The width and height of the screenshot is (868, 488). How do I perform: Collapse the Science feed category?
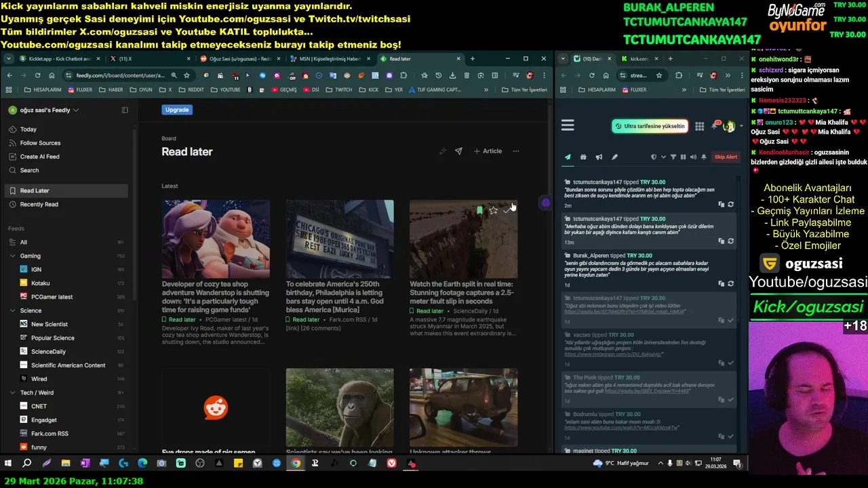click(13, 310)
